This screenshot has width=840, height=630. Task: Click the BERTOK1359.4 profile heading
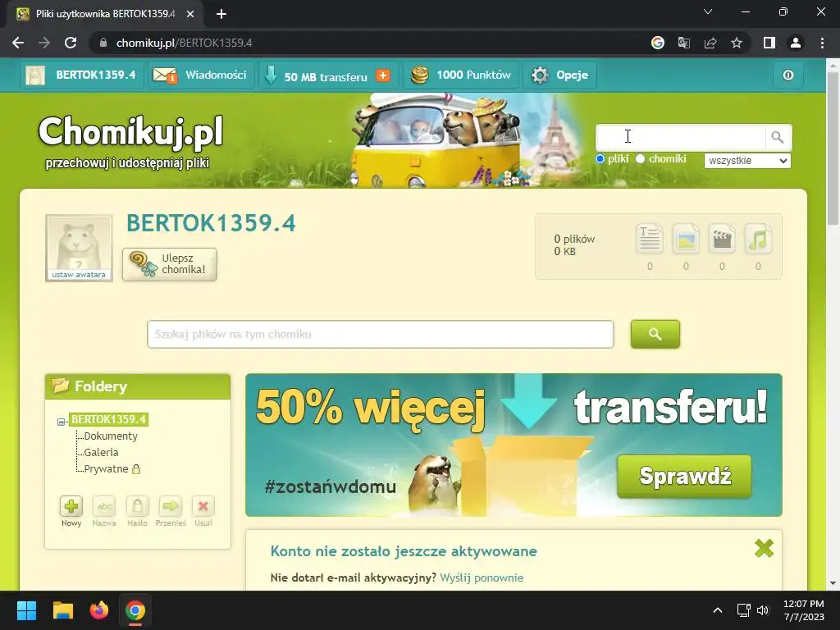(x=211, y=223)
